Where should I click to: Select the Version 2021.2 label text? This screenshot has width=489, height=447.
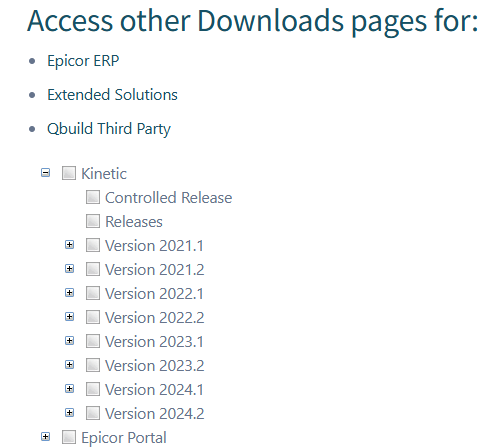154,270
